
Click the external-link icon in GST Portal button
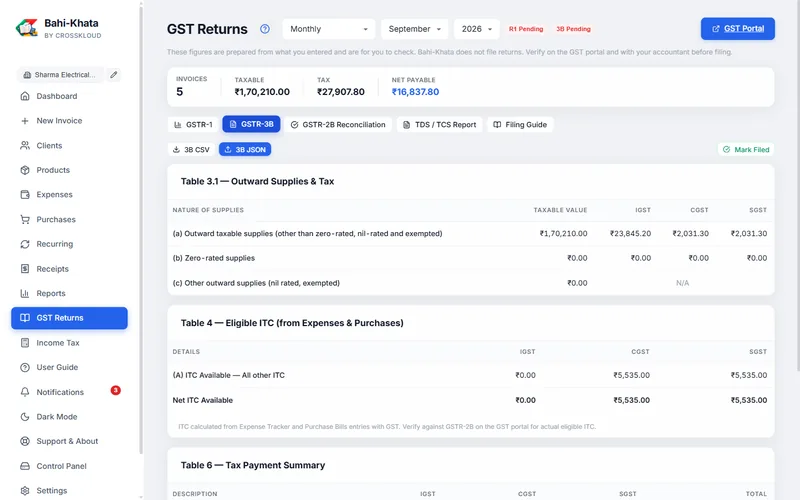(716, 29)
